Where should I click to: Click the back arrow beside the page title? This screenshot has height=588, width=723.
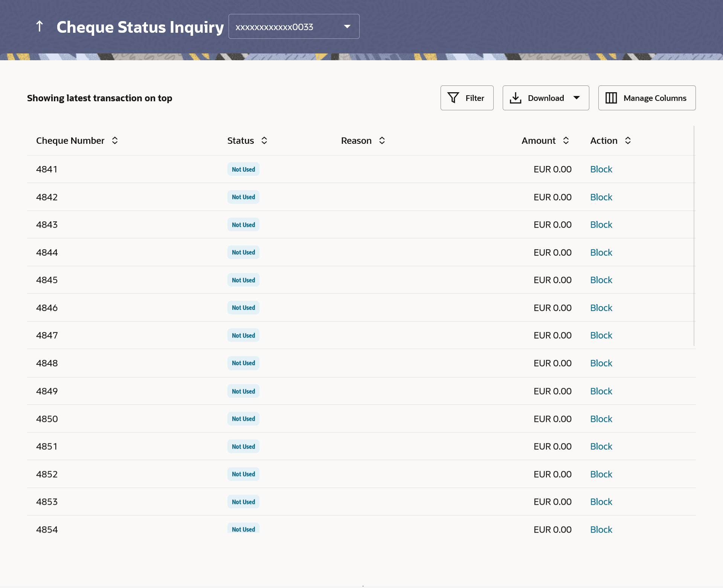pos(40,26)
